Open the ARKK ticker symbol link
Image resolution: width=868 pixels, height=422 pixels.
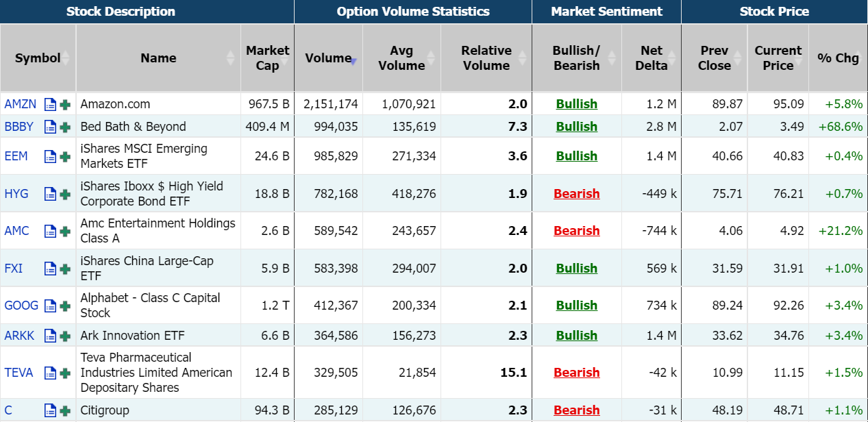[19, 336]
